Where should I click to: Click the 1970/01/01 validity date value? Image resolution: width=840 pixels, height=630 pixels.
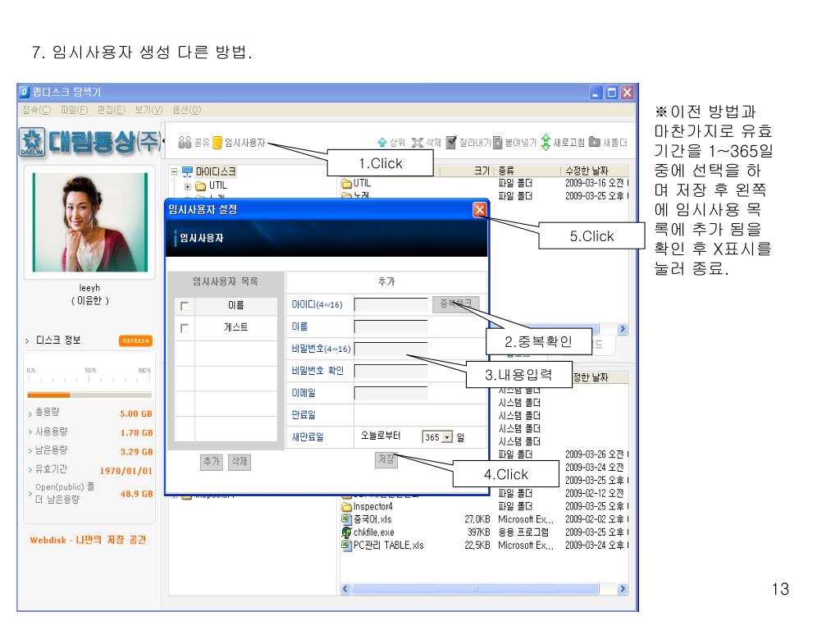[126, 471]
